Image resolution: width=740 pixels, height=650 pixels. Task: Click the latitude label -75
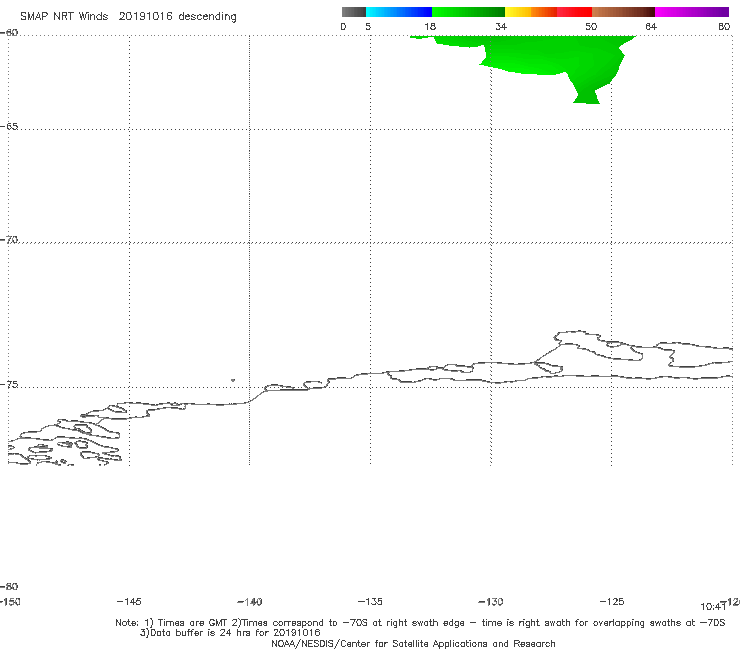[x=9, y=384]
